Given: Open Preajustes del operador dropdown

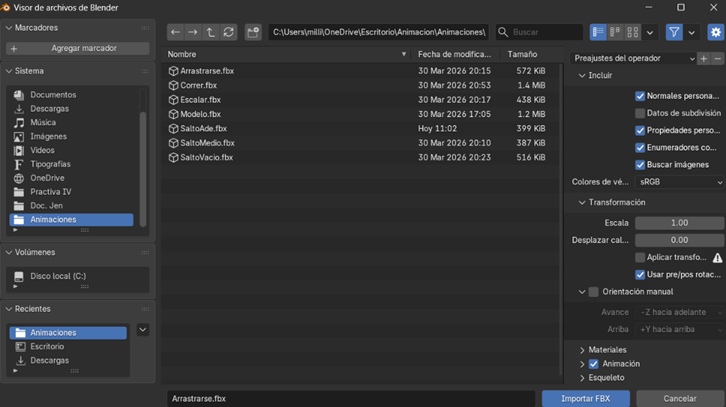Looking at the screenshot, I should click(633, 58).
